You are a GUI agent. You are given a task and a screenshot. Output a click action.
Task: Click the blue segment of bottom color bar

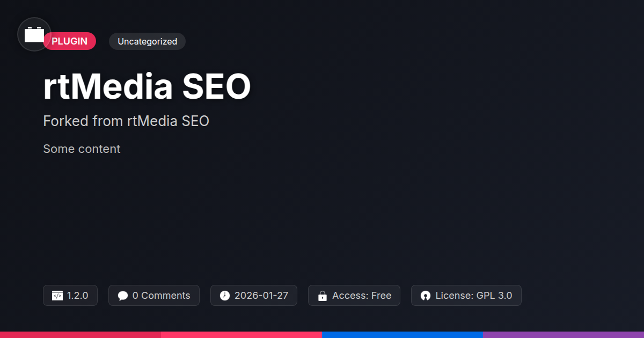point(402,335)
